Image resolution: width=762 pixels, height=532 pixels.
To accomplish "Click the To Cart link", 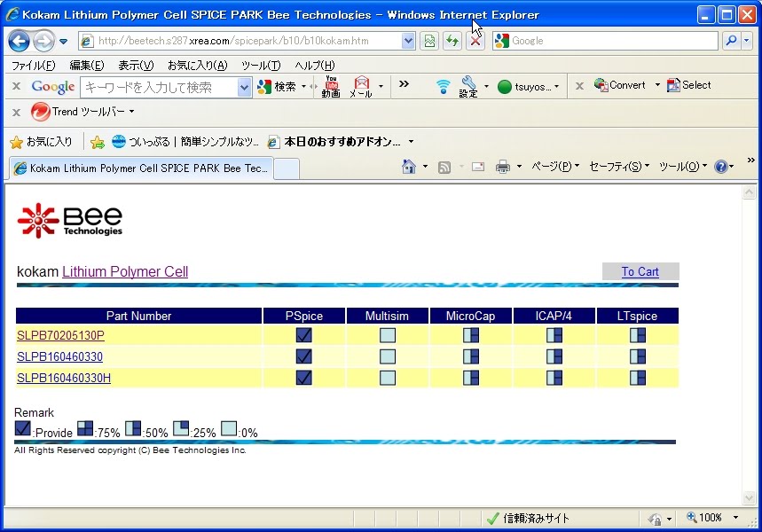I will point(640,271).
